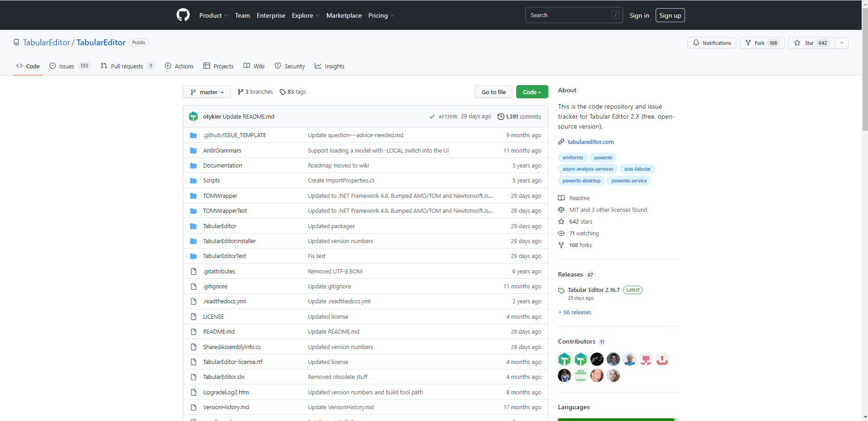Click the branches icon beside 3 branches
868x421 pixels.
click(240, 92)
